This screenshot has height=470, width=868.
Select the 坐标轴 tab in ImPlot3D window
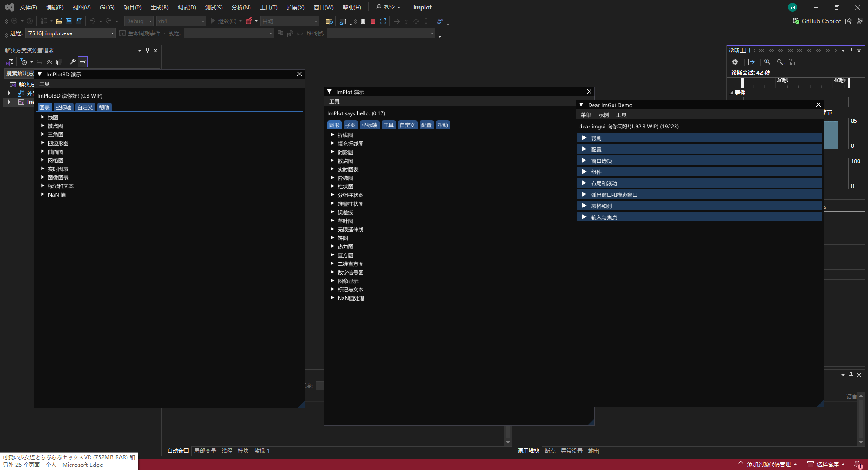point(63,108)
